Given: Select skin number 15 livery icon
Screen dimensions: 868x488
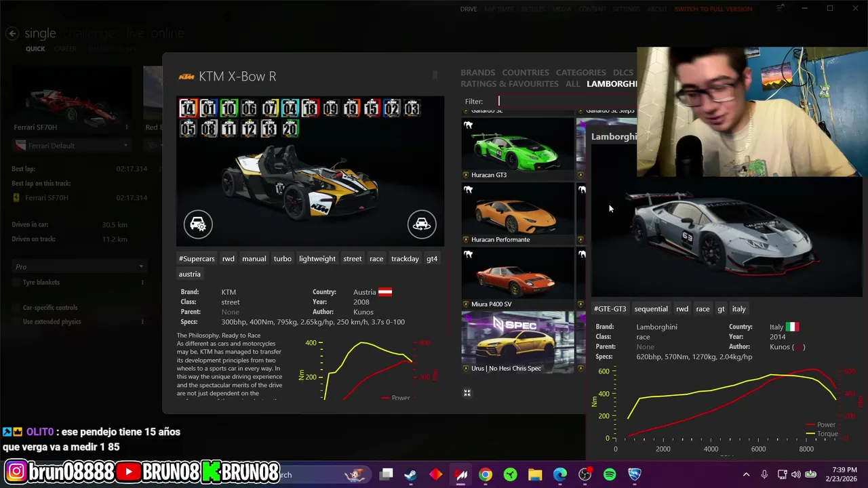Looking at the screenshot, I should (371, 108).
